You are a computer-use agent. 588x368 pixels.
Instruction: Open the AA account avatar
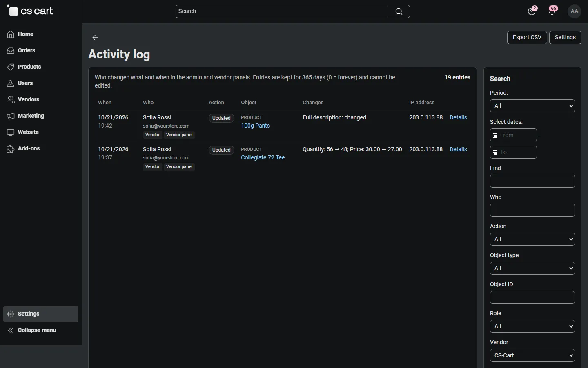(575, 11)
